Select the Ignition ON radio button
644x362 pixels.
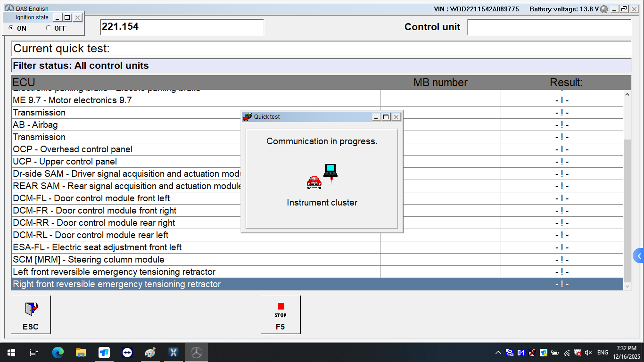(x=11, y=28)
